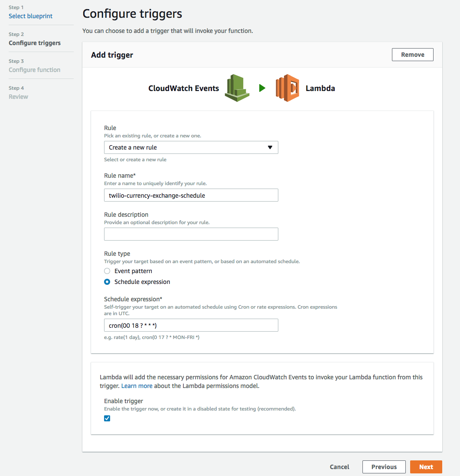Click the Schedule expression cron input
This screenshot has height=476, width=460.
(191, 325)
